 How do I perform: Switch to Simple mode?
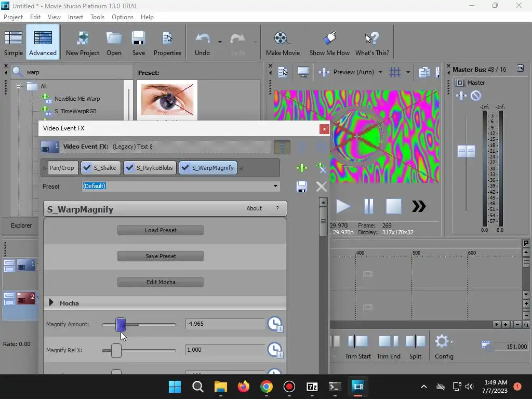14,43
